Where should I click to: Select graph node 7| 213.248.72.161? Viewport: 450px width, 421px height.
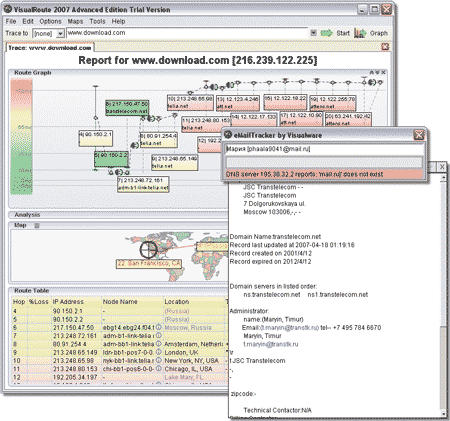tap(143, 184)
